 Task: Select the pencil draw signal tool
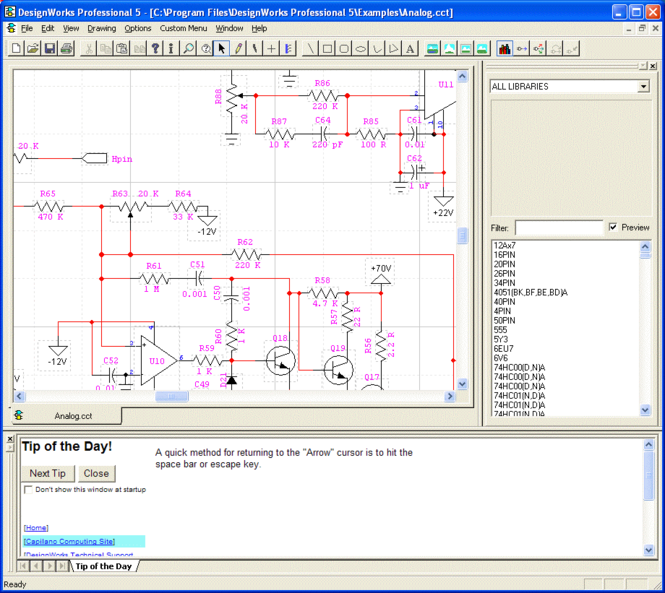pyautogui.click(x=239, y=48)
